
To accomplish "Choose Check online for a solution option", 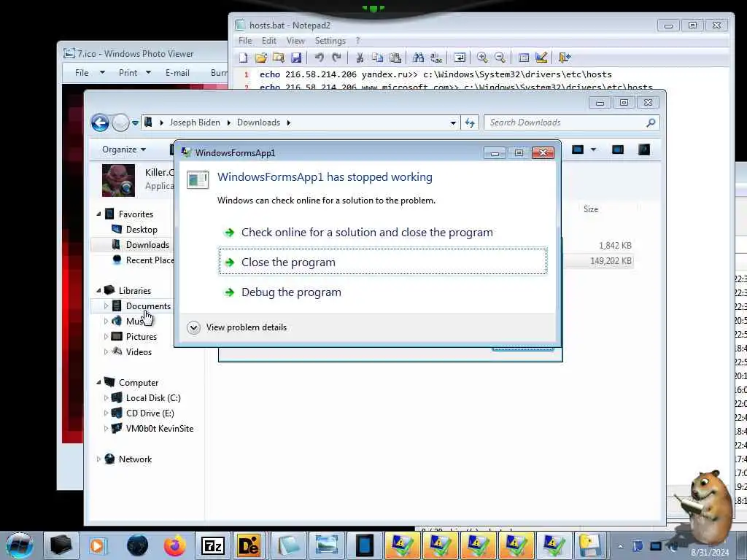I will (x=382, y=233).
